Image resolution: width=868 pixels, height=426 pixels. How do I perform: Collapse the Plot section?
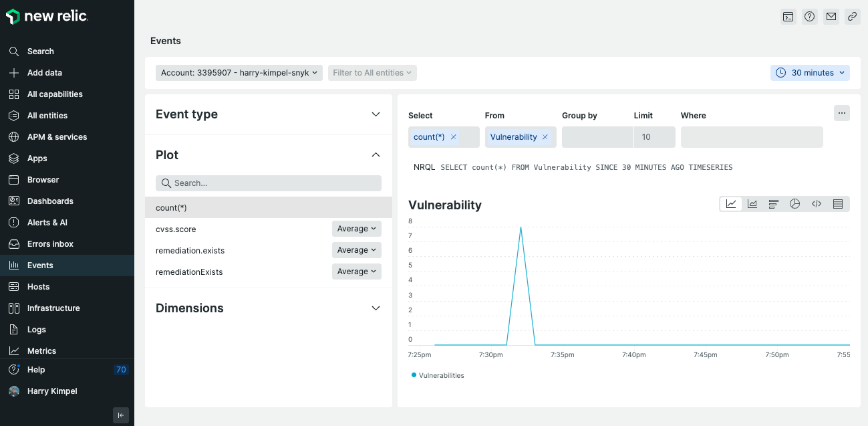tap(376, 154)
